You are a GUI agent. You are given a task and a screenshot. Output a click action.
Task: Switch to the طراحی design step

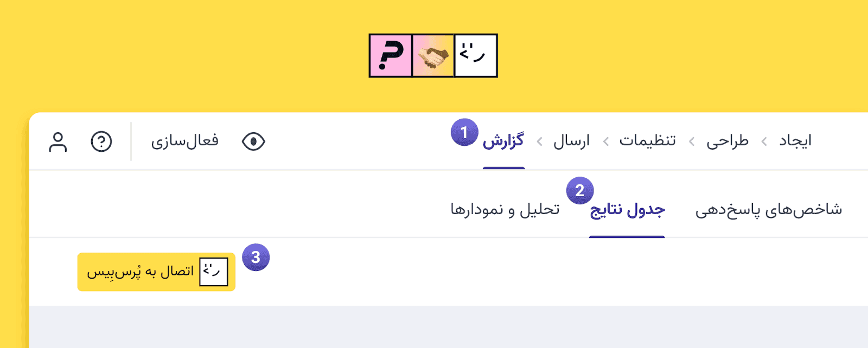point(727,141)
